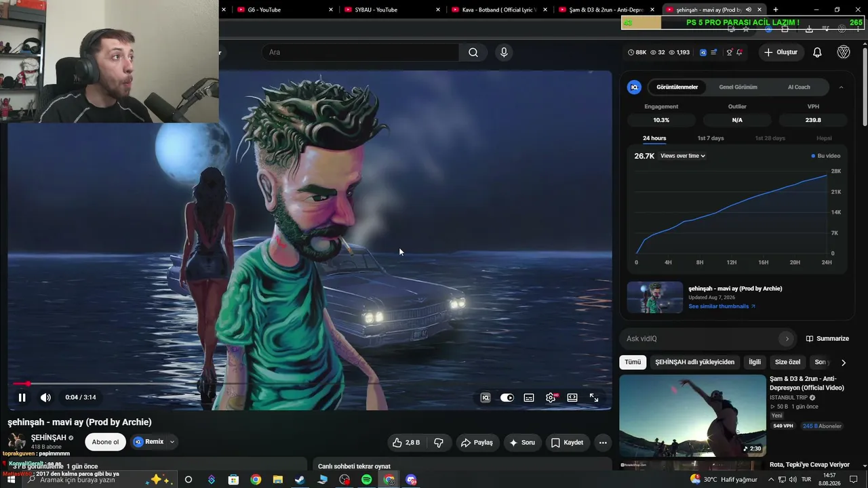Screen dimensions: 868x488
Task: Subscribe with the Abone ol button
Action: tap(105, 442)
